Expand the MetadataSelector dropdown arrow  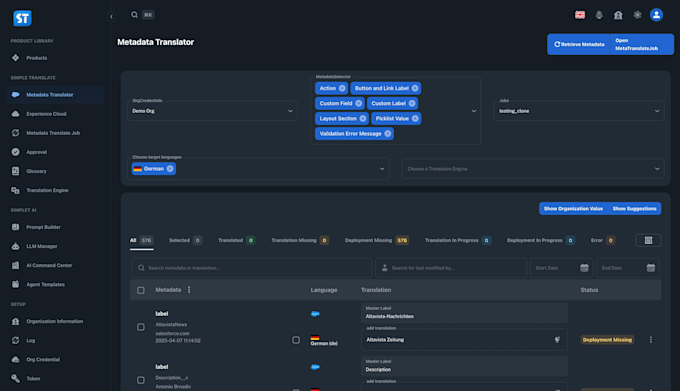pyautogui.click(x=474, y=111)
